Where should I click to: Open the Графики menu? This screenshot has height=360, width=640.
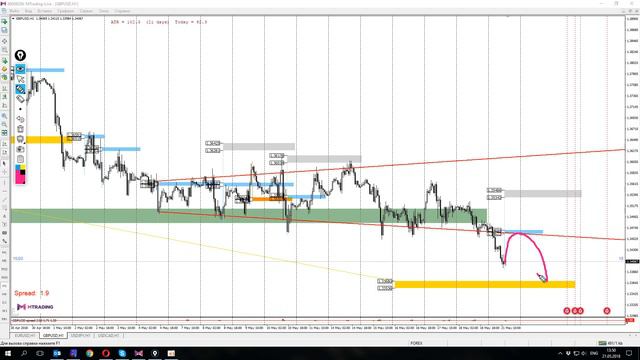pos(66,11)
